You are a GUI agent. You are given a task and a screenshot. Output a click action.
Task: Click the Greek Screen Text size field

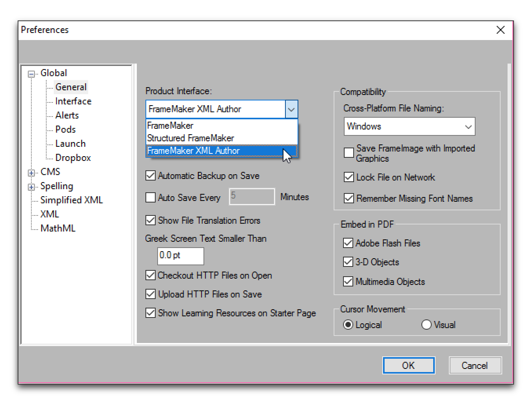point(181,256)
